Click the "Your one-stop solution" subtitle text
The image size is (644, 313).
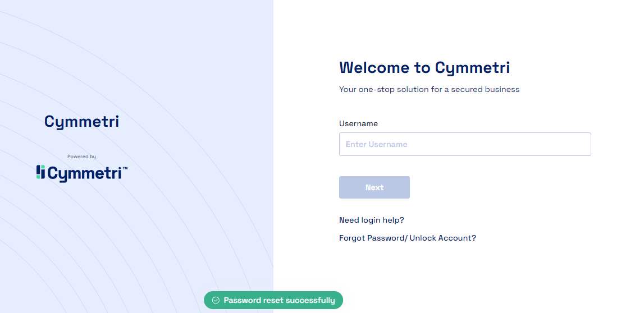429,89
